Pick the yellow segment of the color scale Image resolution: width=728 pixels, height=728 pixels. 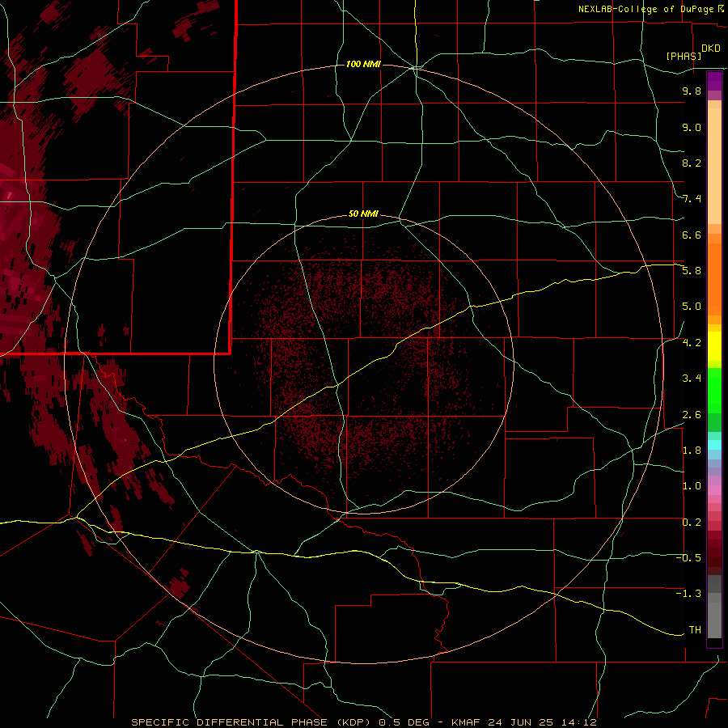[714, 346]
